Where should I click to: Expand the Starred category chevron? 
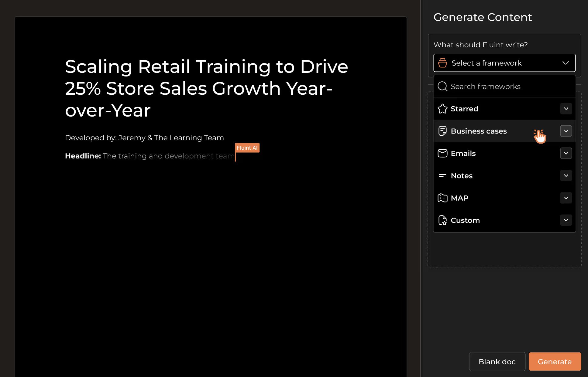pyautogui.click(x=566, y=109)
